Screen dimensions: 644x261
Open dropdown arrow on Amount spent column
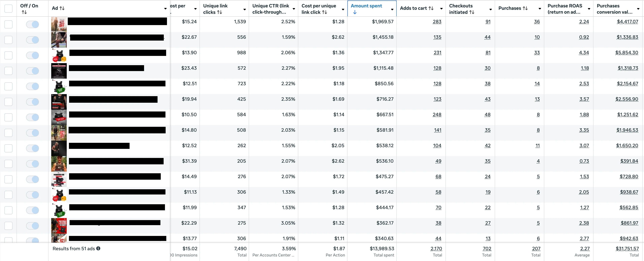click(392, 9)
